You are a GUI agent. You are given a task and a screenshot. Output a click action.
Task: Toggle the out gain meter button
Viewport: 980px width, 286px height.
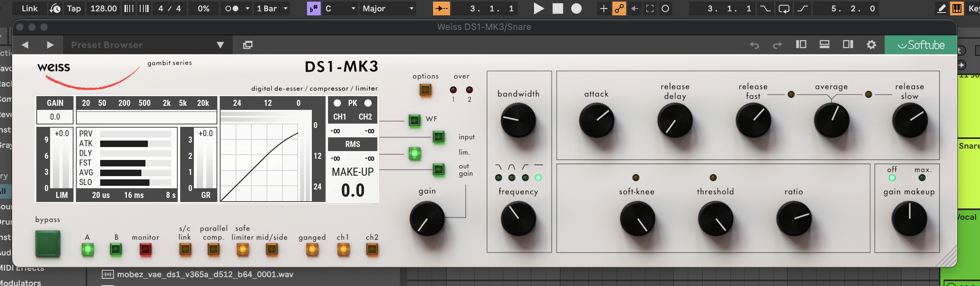point(439,169)
